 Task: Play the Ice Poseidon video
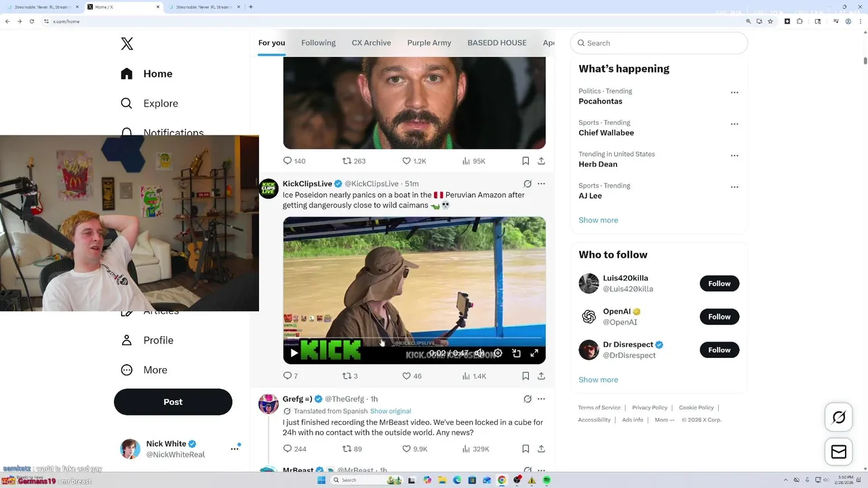[x=294, y=353]
